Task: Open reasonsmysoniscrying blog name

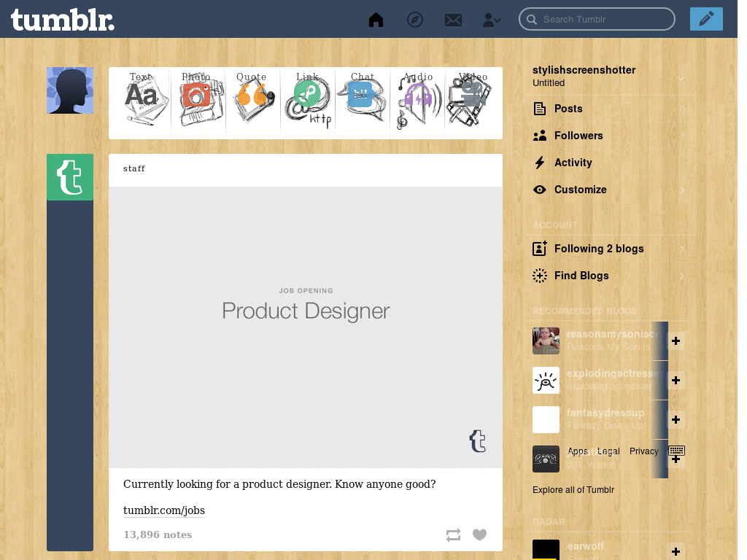Action: click(614, 334)
